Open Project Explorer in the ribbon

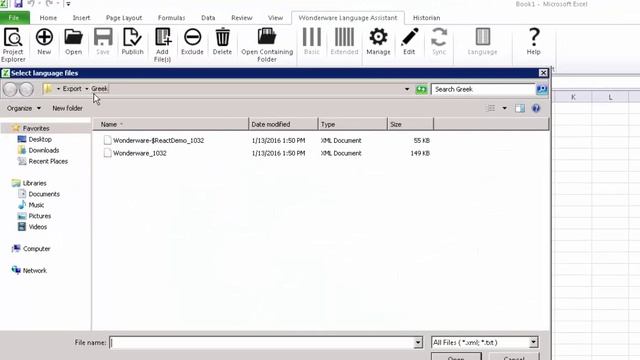[13, 45]
